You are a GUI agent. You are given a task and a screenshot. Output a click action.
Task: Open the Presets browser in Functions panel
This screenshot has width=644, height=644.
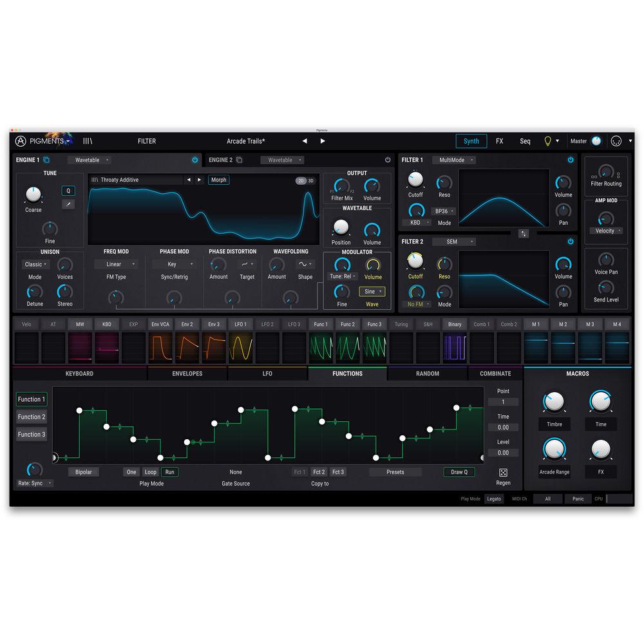(x=395, y=471)
